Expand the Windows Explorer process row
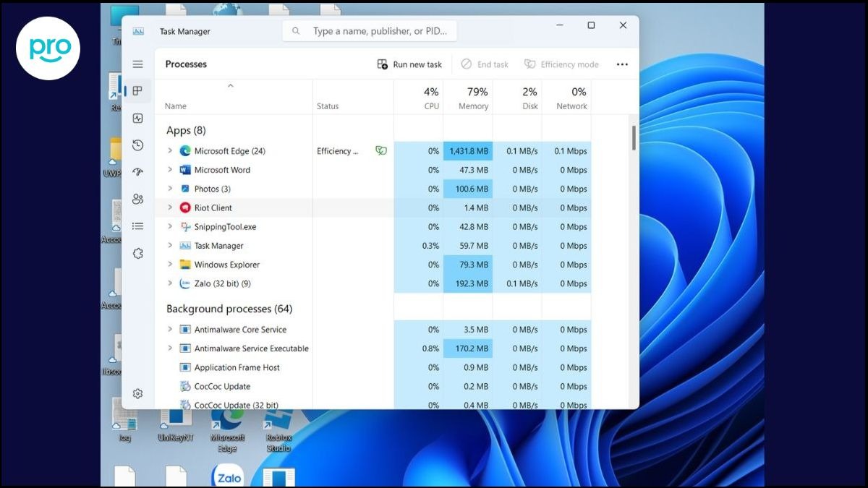Viewport: 868px width, 488px height. [x=170, y=265]
